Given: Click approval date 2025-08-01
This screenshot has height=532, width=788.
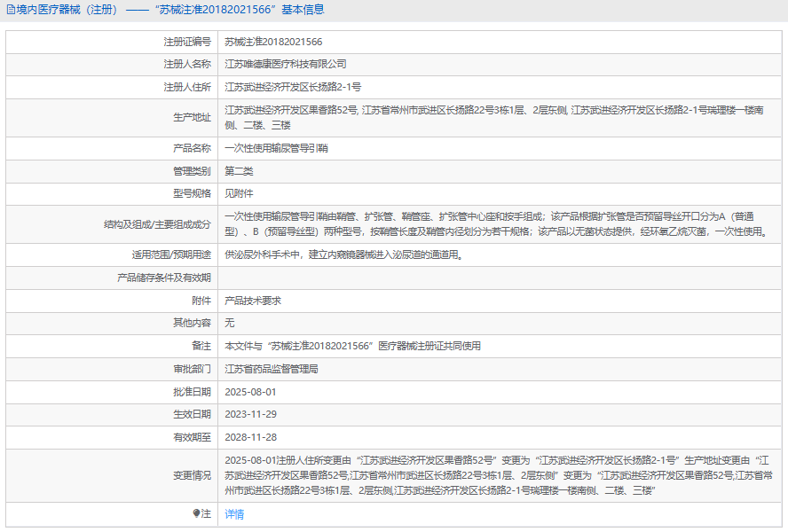Looking at the screenshot, I should 250,392.
